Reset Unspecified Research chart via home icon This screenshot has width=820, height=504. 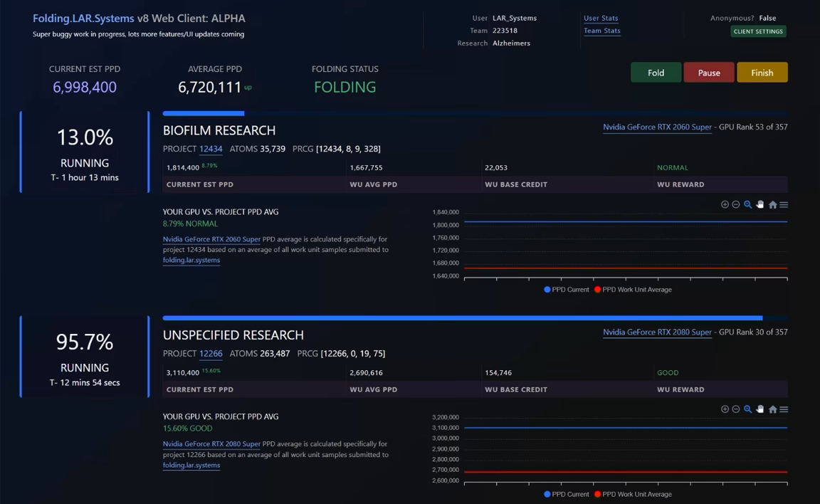[x=772, y=409]
